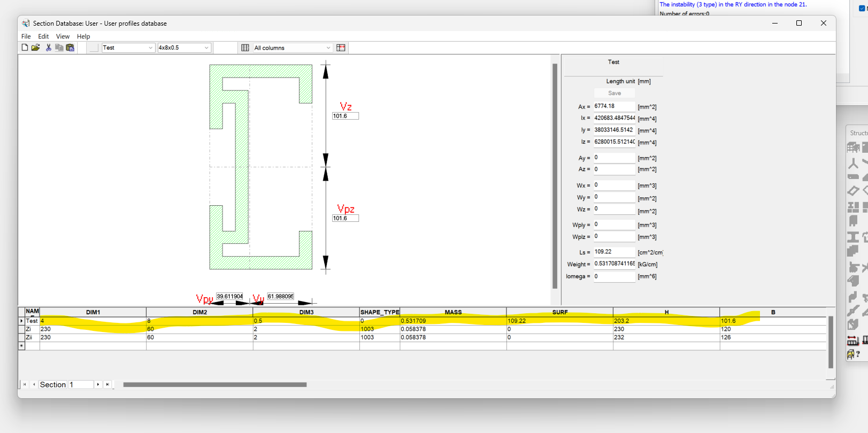The image size is (868, 433).
Task: Click the Iy value field
Action: (614, 130)
